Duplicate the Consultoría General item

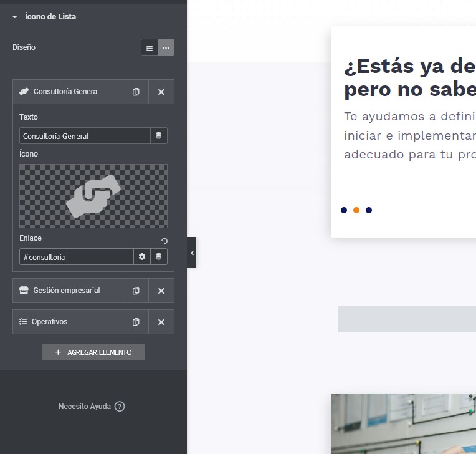136,92
